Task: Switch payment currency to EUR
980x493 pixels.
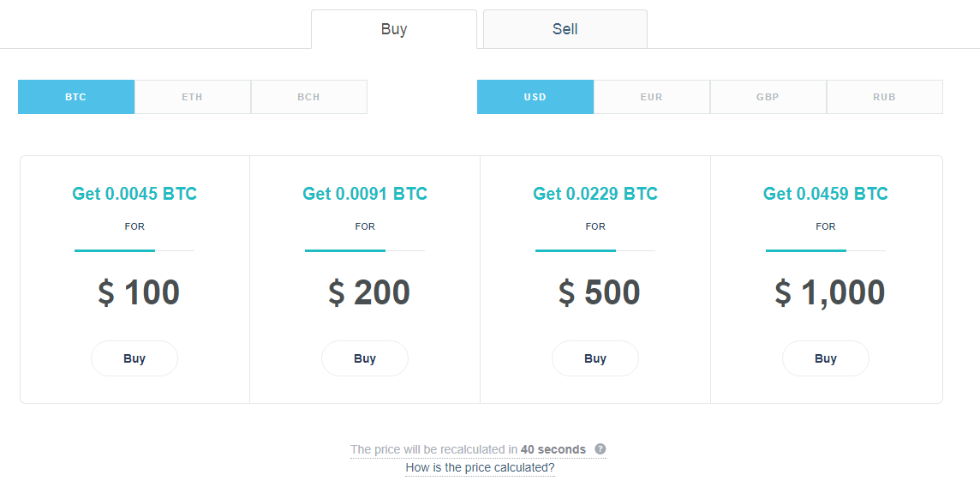Action: (x=651, y=97)
